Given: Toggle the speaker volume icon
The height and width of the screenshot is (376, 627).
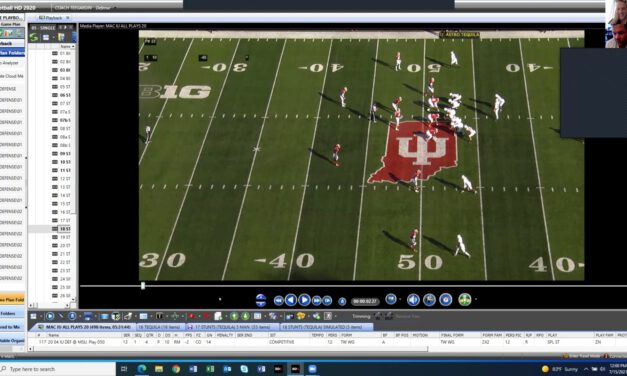Looking at the screenshot, I should (413, 300).
